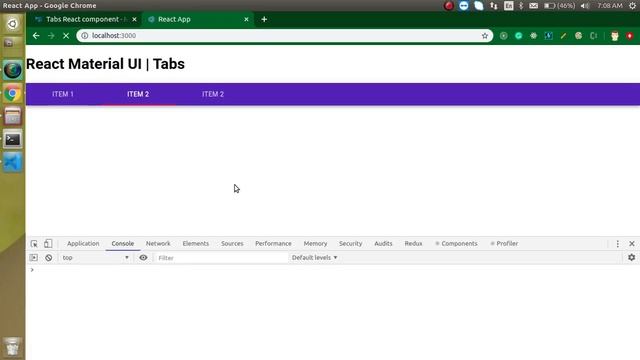Open the Sources DevTools panel
The image size is (640, 360).
232,244
